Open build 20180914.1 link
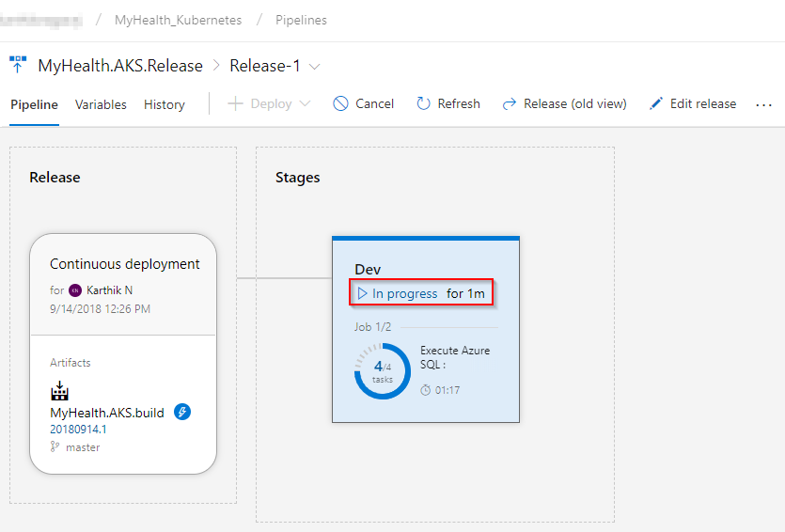The height and width of the screenshot is (532, 785). click(x=78, y=430)
